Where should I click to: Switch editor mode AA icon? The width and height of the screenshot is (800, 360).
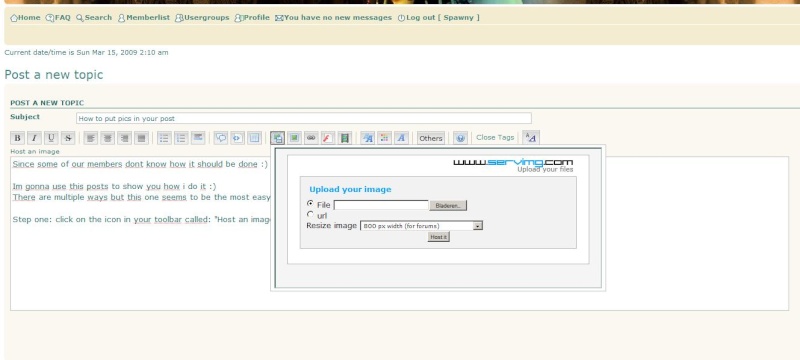pyautogui.click(x=531, y=137)
